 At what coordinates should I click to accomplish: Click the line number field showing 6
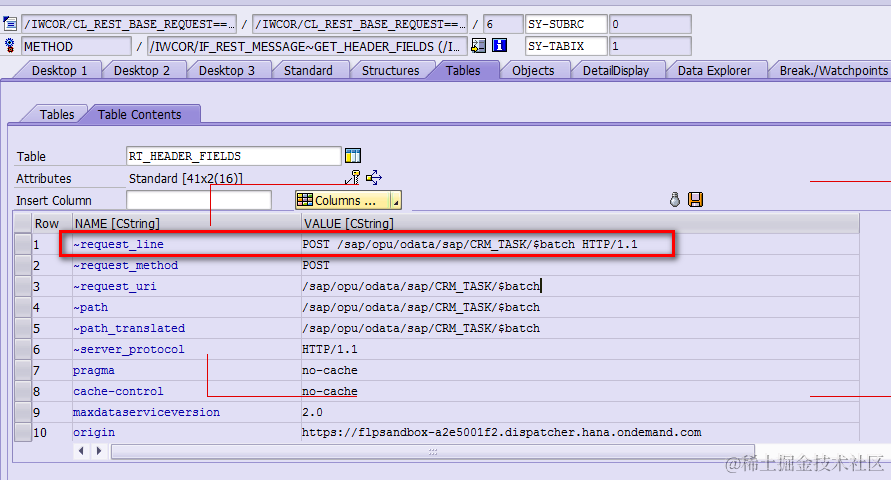pos(503,24)
